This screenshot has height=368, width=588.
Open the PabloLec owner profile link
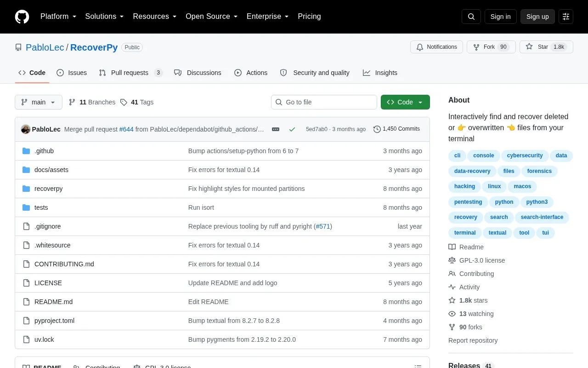click(x=45, y=47)
